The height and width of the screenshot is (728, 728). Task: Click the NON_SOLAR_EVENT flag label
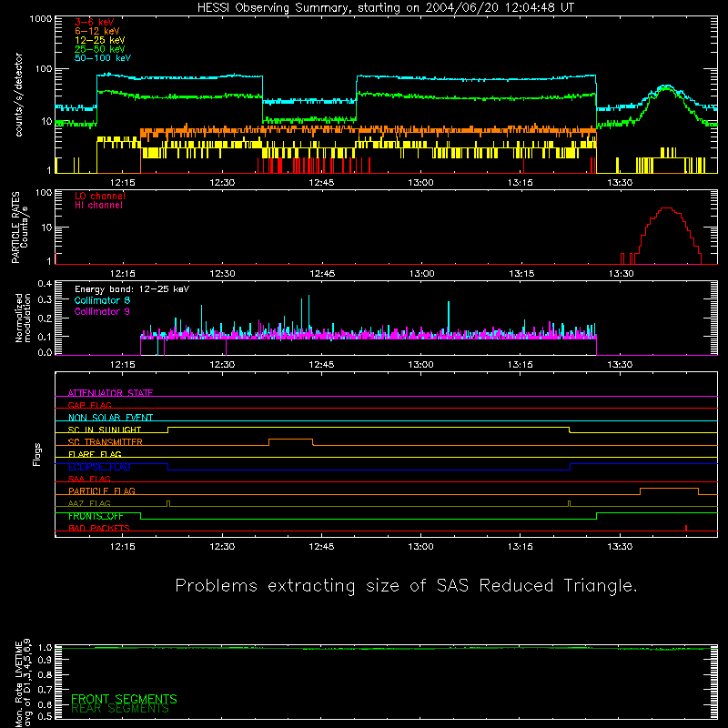click(110, 418)
